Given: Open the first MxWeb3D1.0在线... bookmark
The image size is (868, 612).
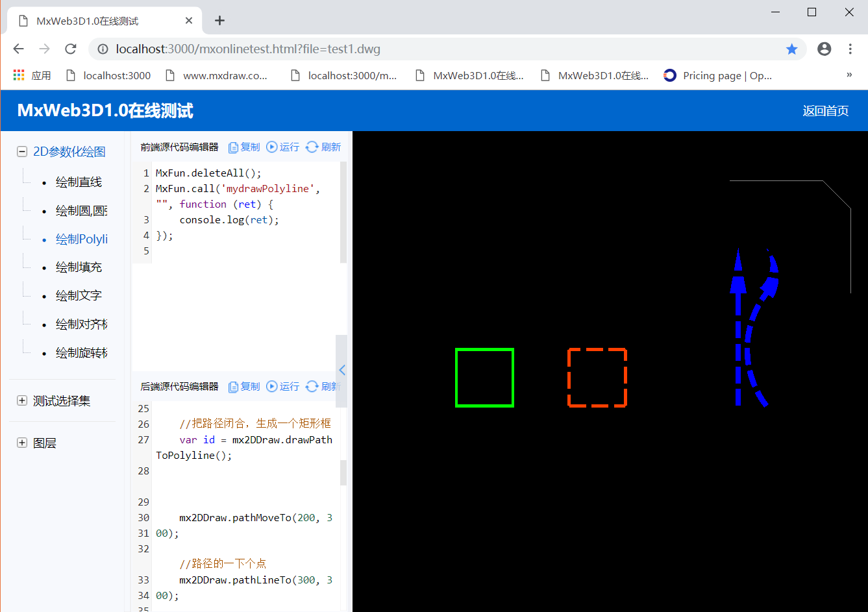Looking at the screenshot, I should click(x=469, y=76).
